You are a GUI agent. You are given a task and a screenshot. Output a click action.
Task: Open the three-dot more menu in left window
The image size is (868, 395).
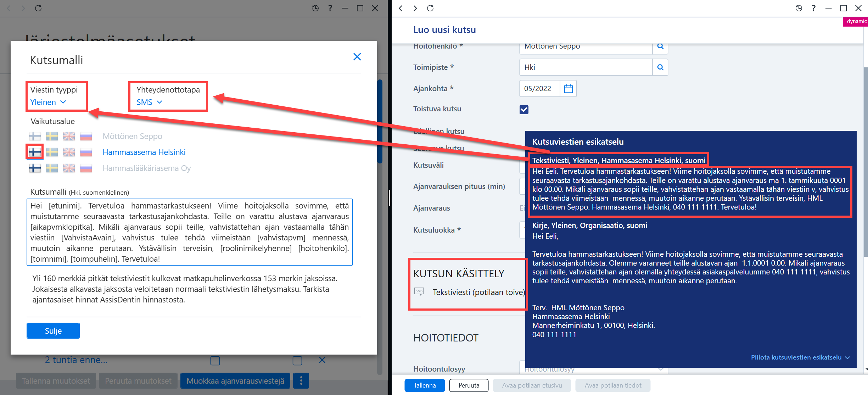301,381
